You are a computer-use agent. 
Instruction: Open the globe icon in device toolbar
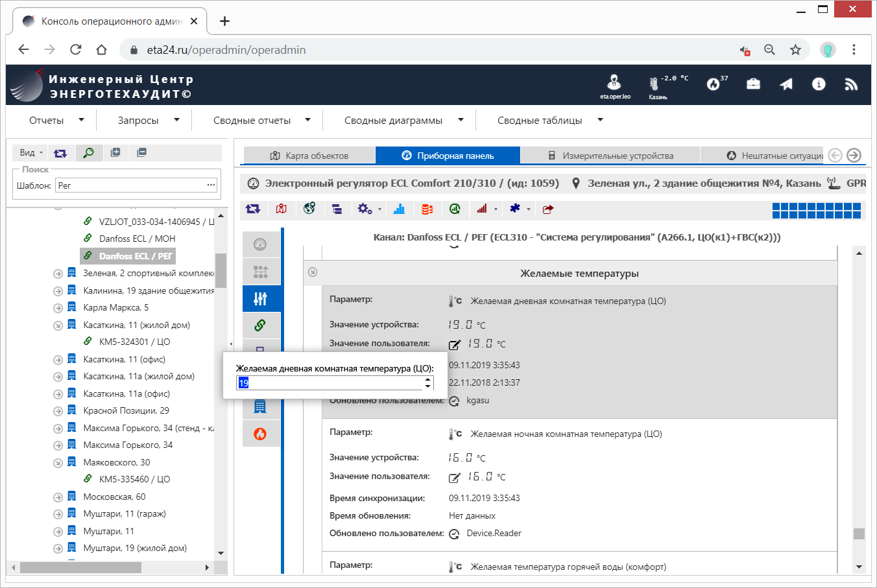pos(309,209)
